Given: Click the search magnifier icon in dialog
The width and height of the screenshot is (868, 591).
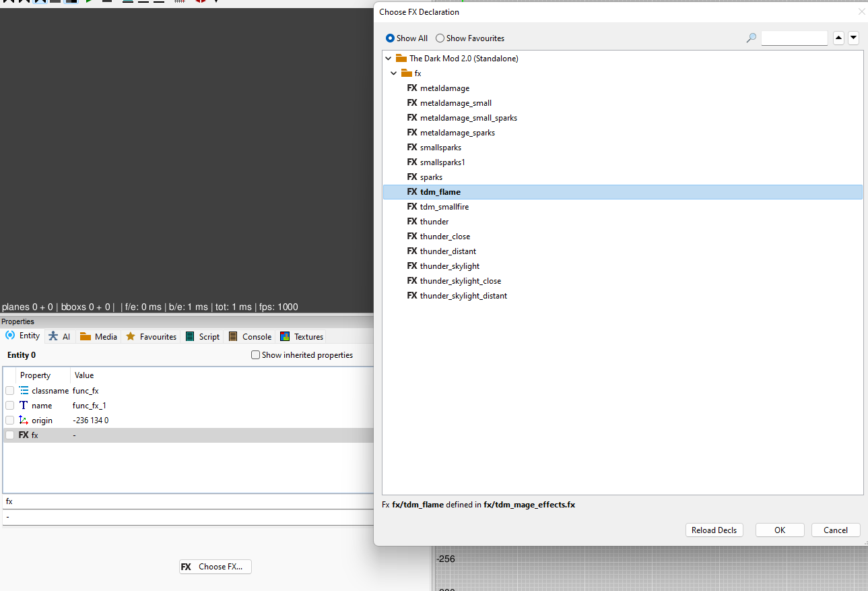Looking at the screenshot, I should point(752,38).
